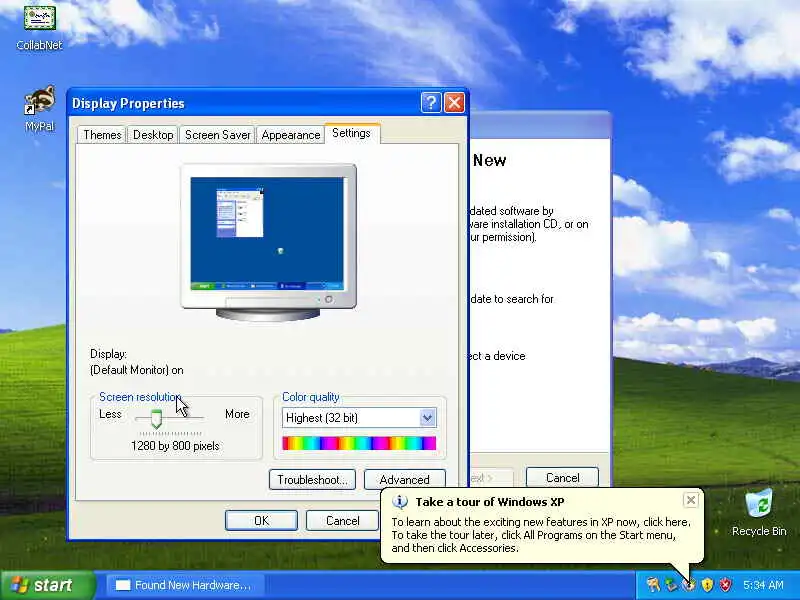
Task: Click the keys icon in the system tray
Action: point(653,585)
